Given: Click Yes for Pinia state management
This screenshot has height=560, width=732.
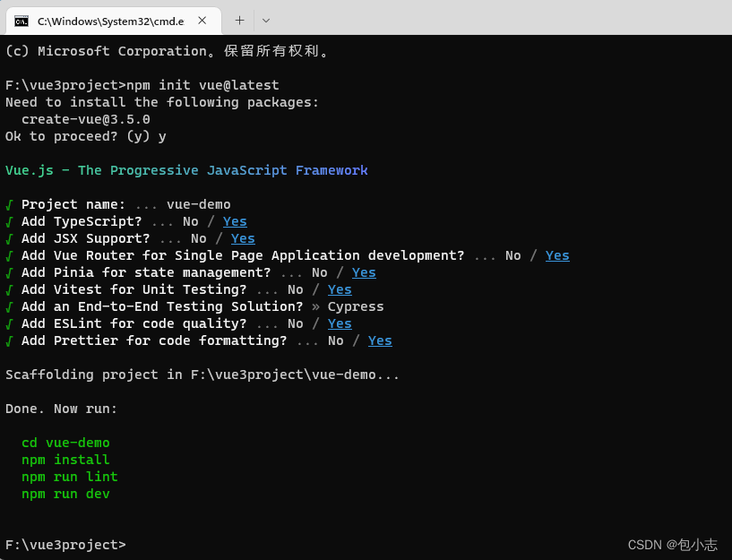Looking at the screenshot, I should [364, 272].
